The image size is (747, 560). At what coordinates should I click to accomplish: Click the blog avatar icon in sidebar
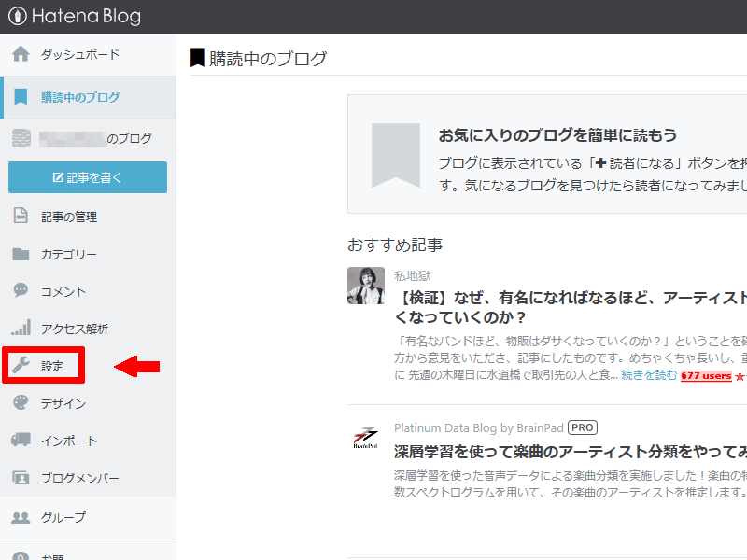[x=21, y=138]
